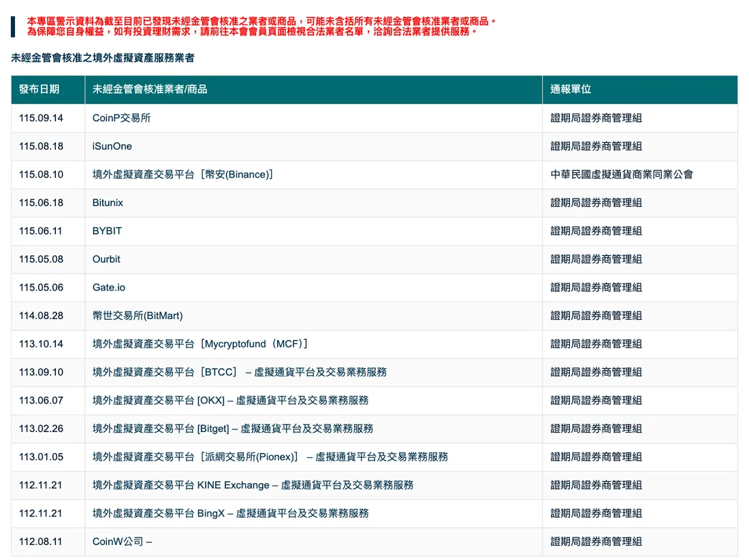Click 證期局證券商管理組 in the BYBIT row
The image size is (749, 560).
tap(596, 231)
